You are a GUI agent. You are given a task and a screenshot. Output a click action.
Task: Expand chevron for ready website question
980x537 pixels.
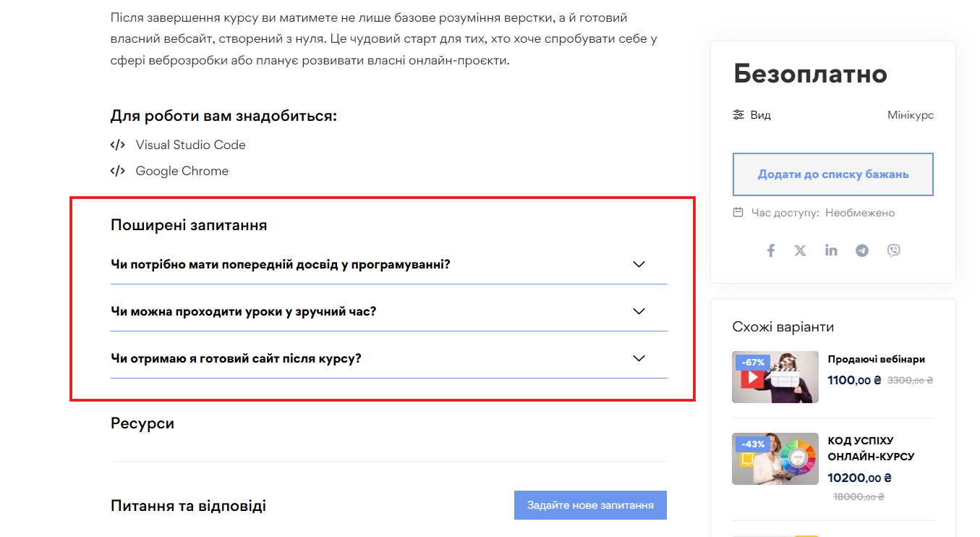(639, 358)
